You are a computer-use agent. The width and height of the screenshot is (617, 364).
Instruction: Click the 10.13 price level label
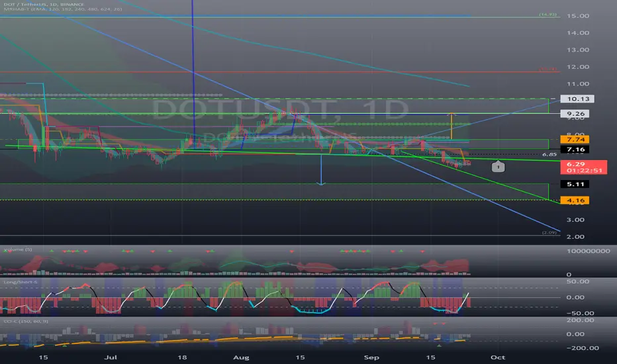pyautogui.click(x=577, y=99)
